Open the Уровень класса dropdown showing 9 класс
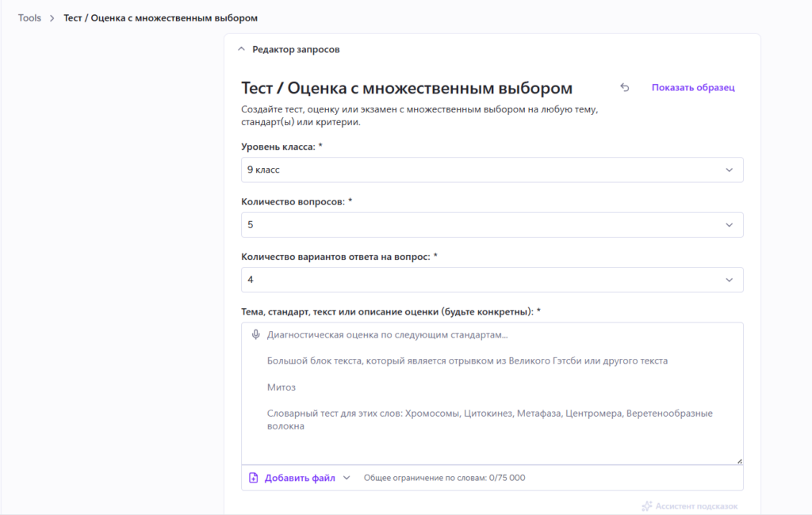The width and height of the screenshot is (812, 515). pyautogui.click(x=492, y=170)
